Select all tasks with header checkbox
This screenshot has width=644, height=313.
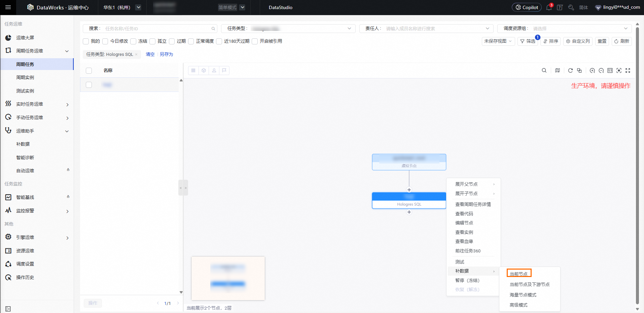[89, 70]
